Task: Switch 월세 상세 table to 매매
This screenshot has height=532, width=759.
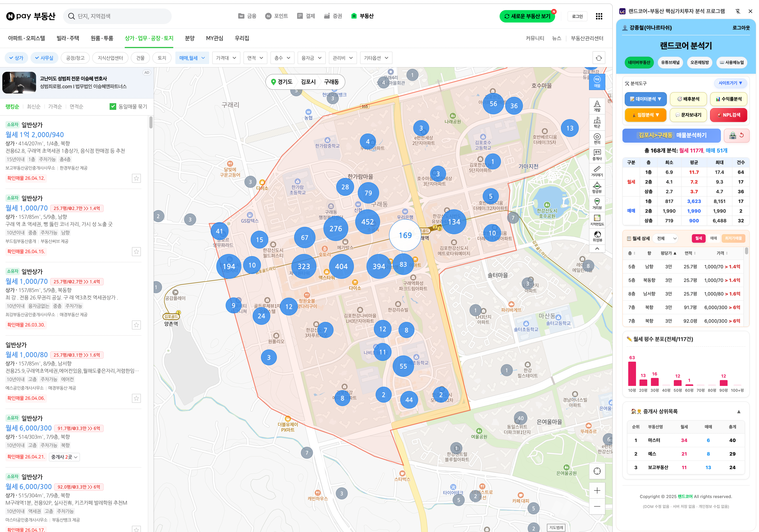Action: pyautogui.click(x=713, y=238)
